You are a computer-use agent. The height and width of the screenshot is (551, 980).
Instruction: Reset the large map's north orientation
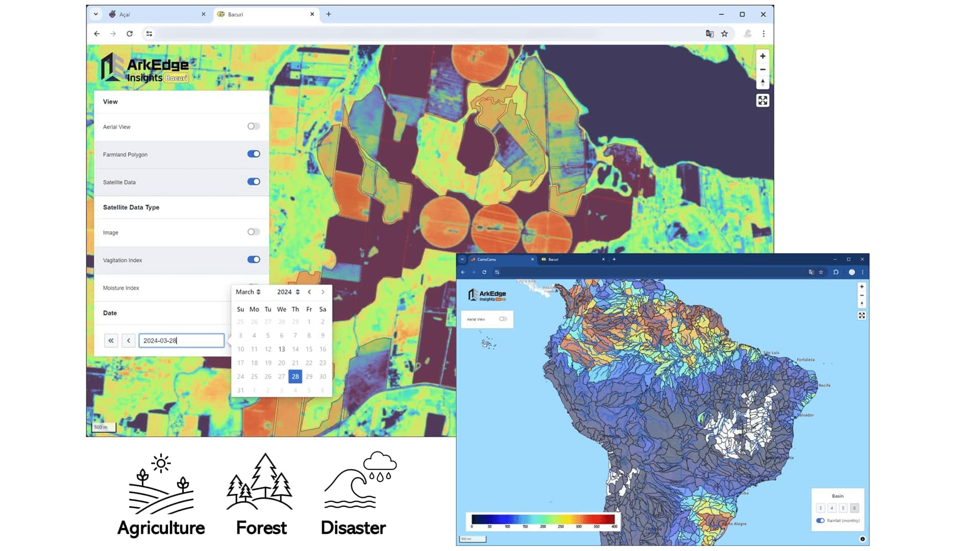[x=763, y=82]
